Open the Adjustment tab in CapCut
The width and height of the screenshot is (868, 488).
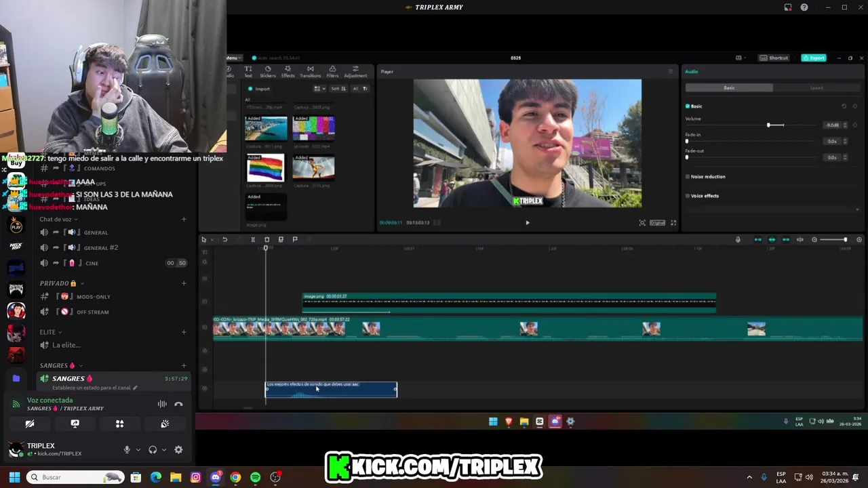pyautogui.click(x=355, y=71)
